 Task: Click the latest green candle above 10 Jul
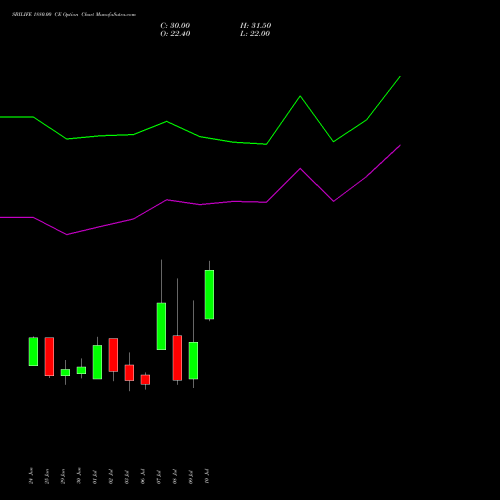[x=209, y=294]
